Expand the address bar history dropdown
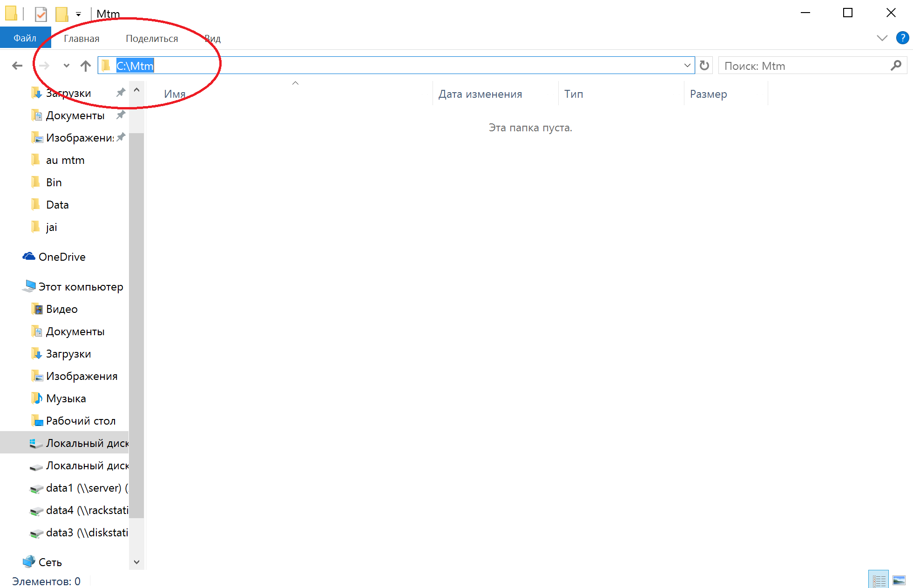 [687, 66]
